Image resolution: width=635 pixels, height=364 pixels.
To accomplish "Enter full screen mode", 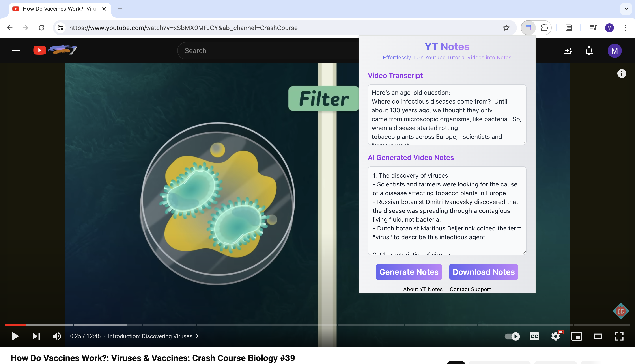I will [x=619, y=336].
